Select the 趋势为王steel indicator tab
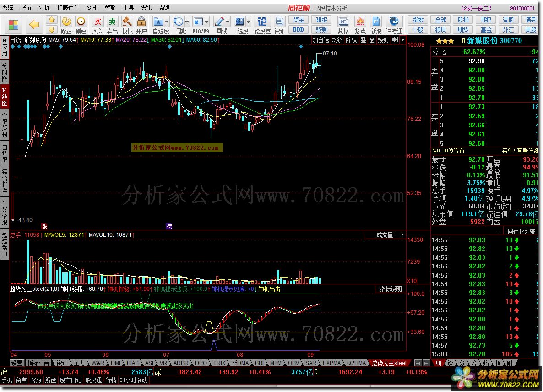Screen dimensions: 543x392 [x=389, y=363]
